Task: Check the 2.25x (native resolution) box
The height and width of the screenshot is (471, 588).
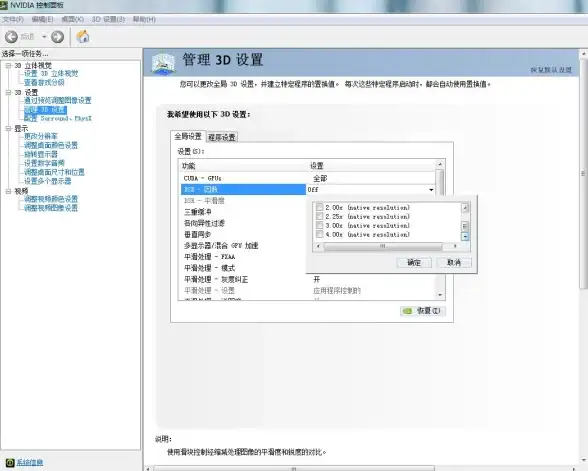Action: click(319, 216)
